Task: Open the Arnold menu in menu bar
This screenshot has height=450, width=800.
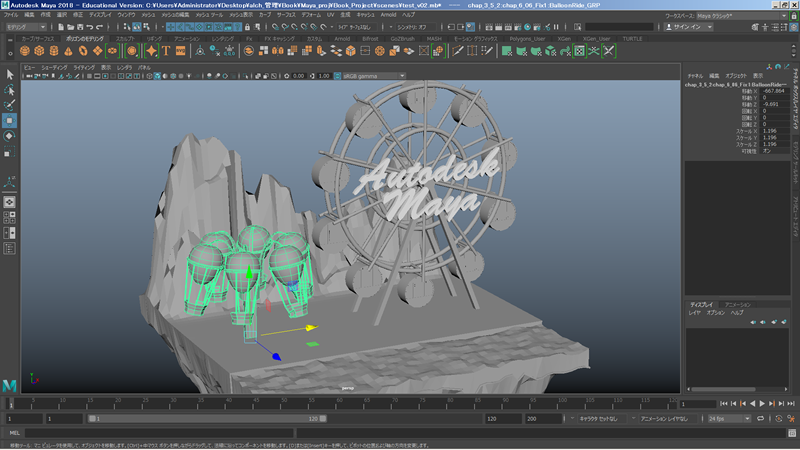Action: click(x=388, y=15)
